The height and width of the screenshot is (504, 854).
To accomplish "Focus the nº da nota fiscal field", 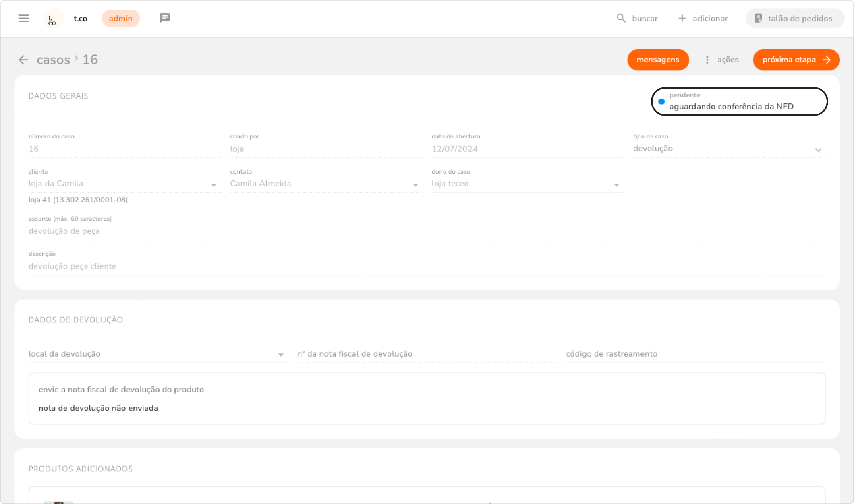I will click(426, 354).
